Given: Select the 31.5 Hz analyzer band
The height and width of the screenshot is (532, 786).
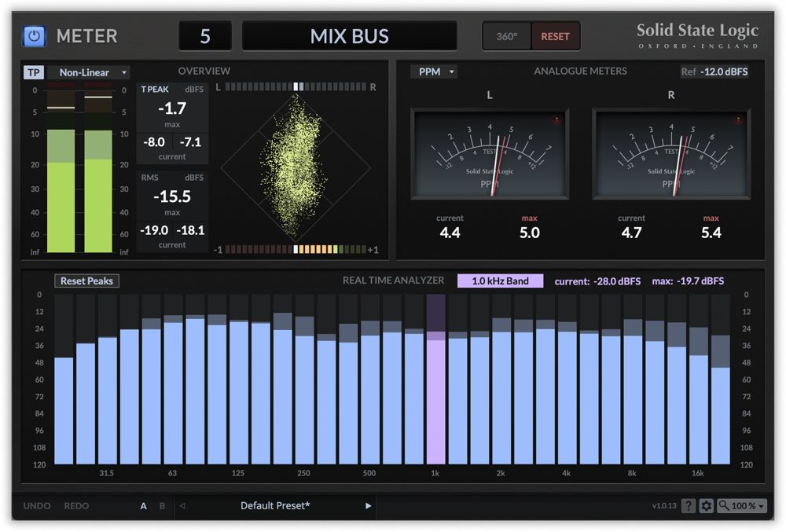Looking at the screenshot, I should (107, 380).
